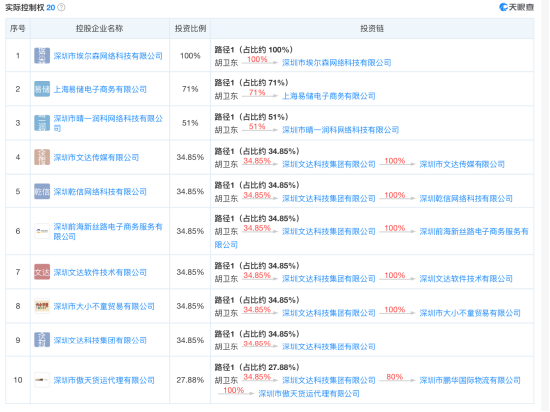Screen dimensions: 550x412
Task: Click 深圳市文达传媒有限公司 at end of row 4 chain
Action: coord(462,164)
